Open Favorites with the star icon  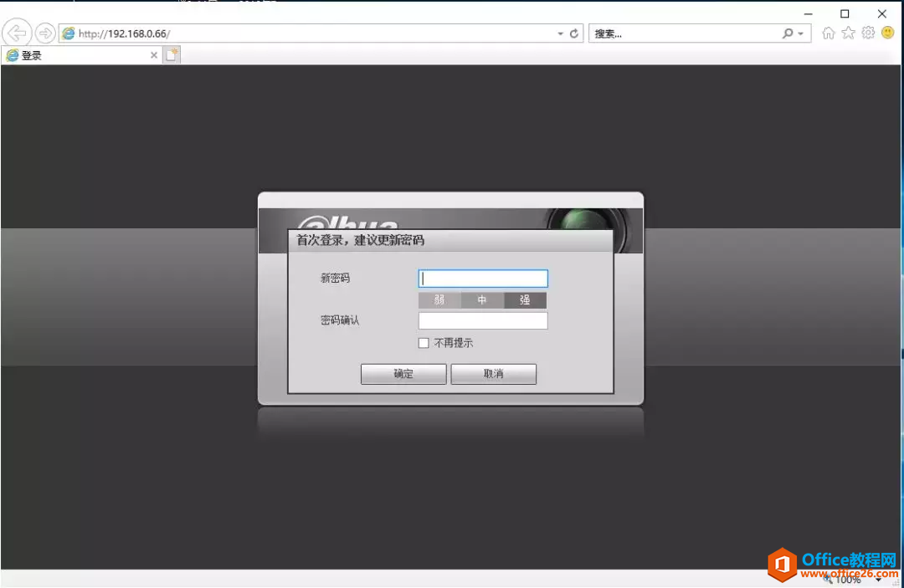click(848, 33)
